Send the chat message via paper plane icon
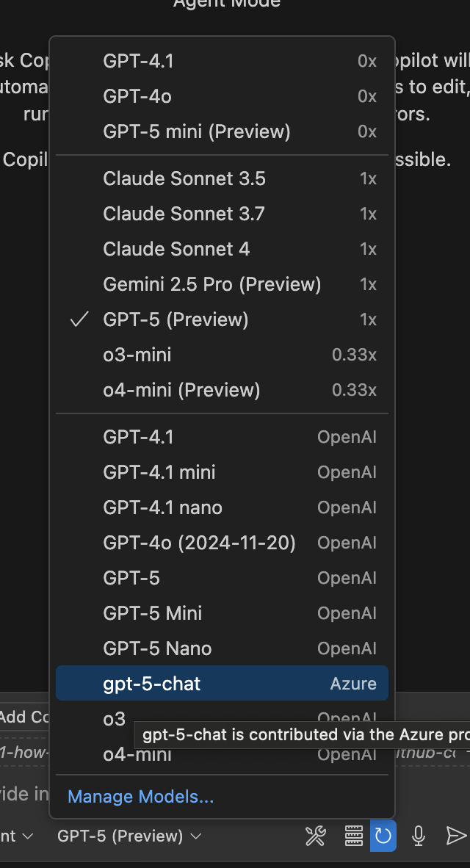470x868 pixels. tap(454, 836)
